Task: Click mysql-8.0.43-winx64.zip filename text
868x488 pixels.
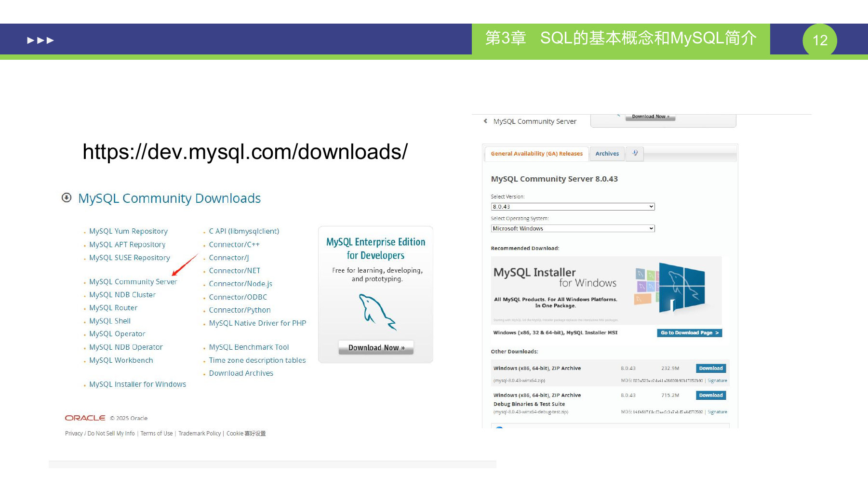Action: [x=519, y=381]
